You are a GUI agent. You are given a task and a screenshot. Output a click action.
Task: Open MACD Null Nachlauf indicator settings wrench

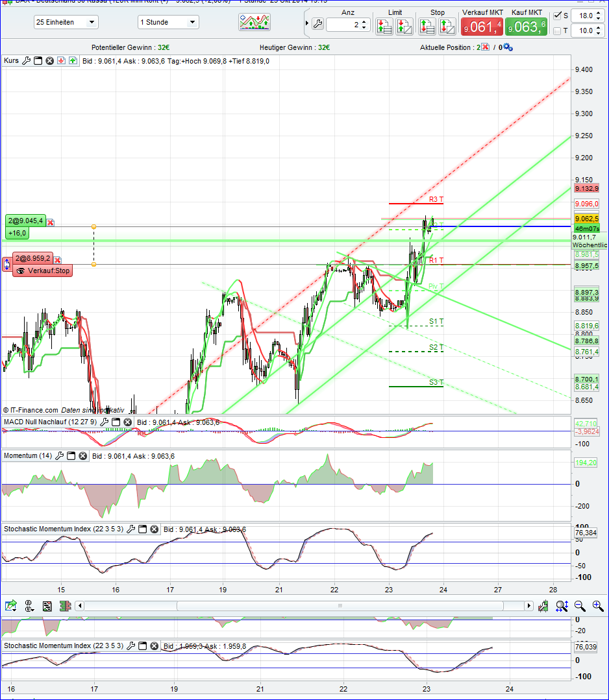point(104,422)
